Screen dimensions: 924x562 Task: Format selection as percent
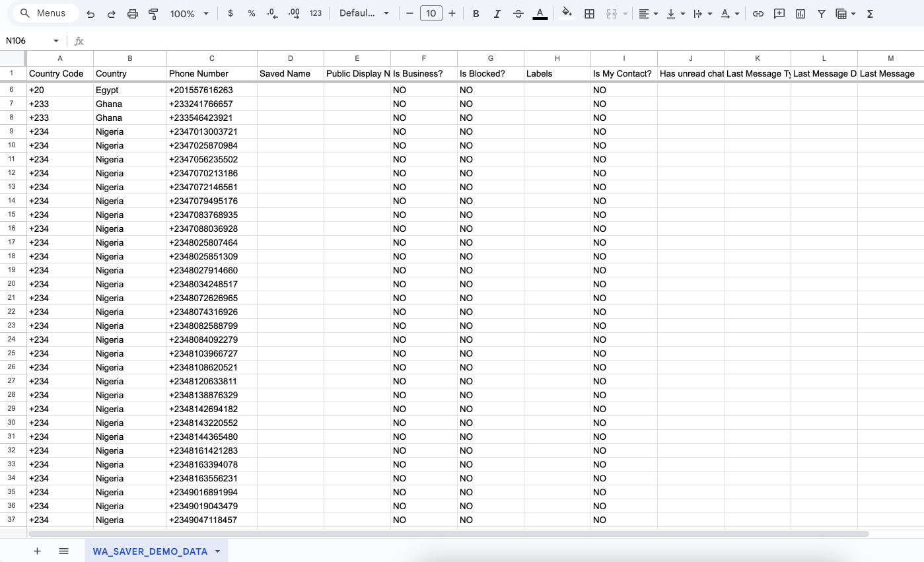[x=251, y=13]
